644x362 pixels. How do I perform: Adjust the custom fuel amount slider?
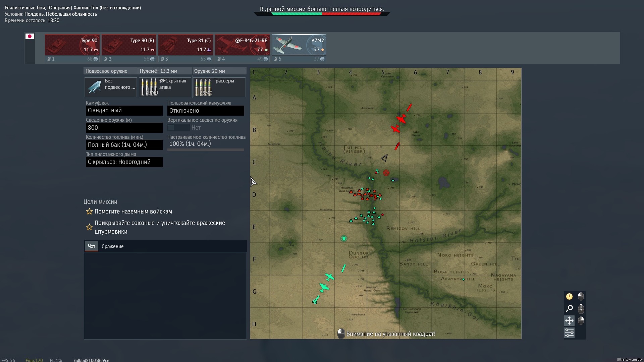point(206,149)
